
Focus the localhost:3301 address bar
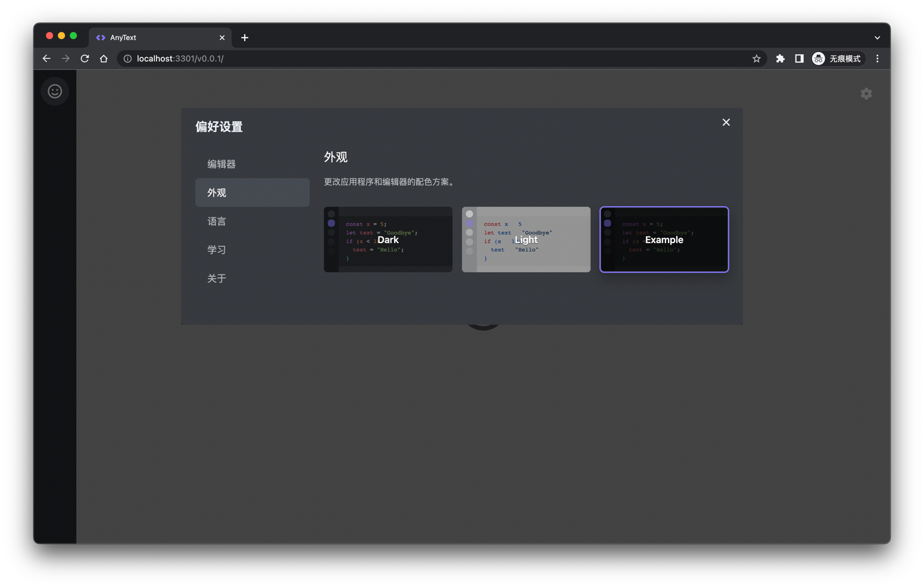441,58
